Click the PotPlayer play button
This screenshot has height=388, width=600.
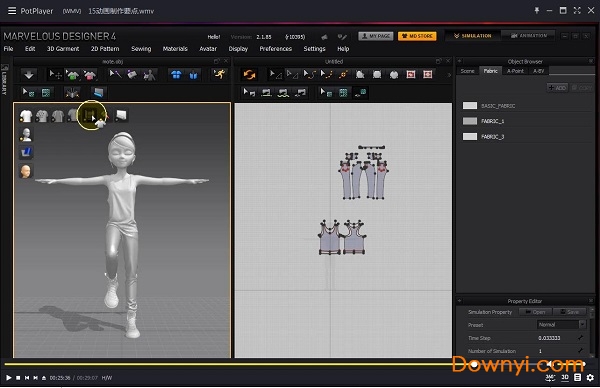[8, 378]
